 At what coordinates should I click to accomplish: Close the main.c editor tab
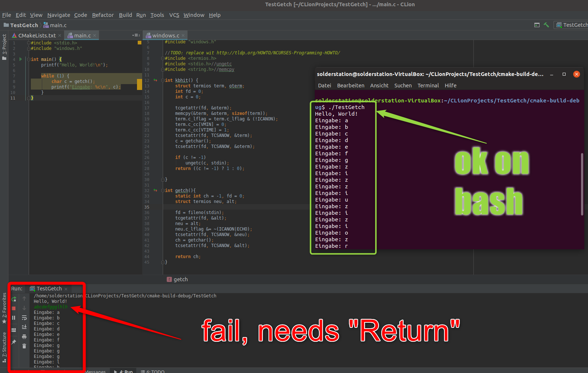[94, 36]
